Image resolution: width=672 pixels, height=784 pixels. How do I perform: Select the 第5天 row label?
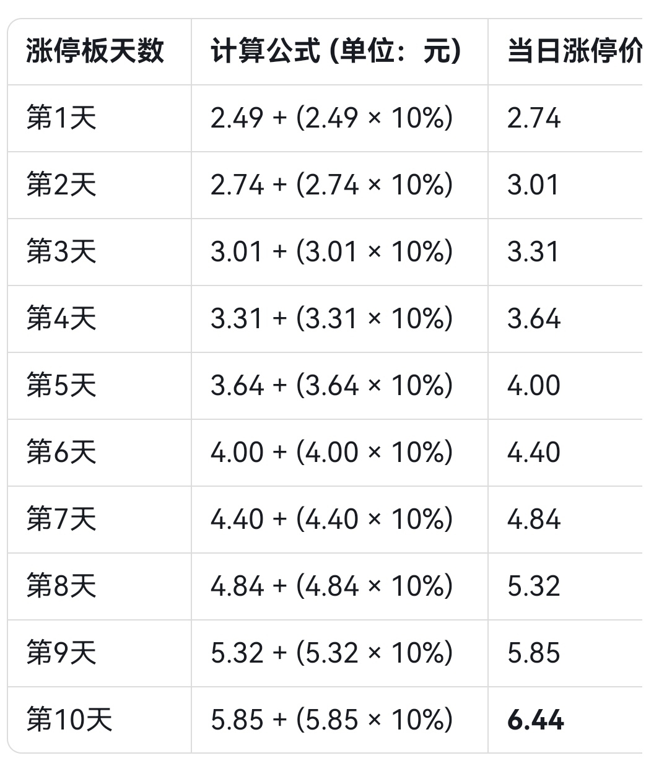coord(61,386)
